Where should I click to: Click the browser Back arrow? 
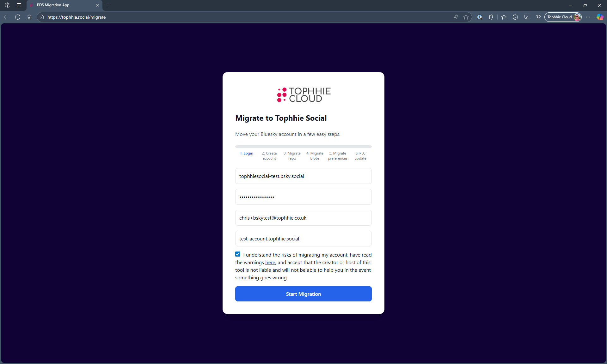(6, 17)
